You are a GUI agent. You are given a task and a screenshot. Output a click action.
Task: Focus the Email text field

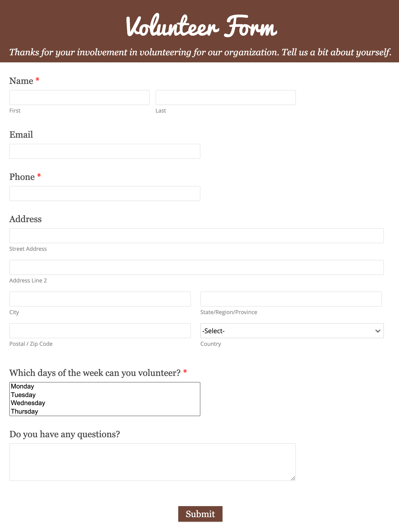[105, 151]
